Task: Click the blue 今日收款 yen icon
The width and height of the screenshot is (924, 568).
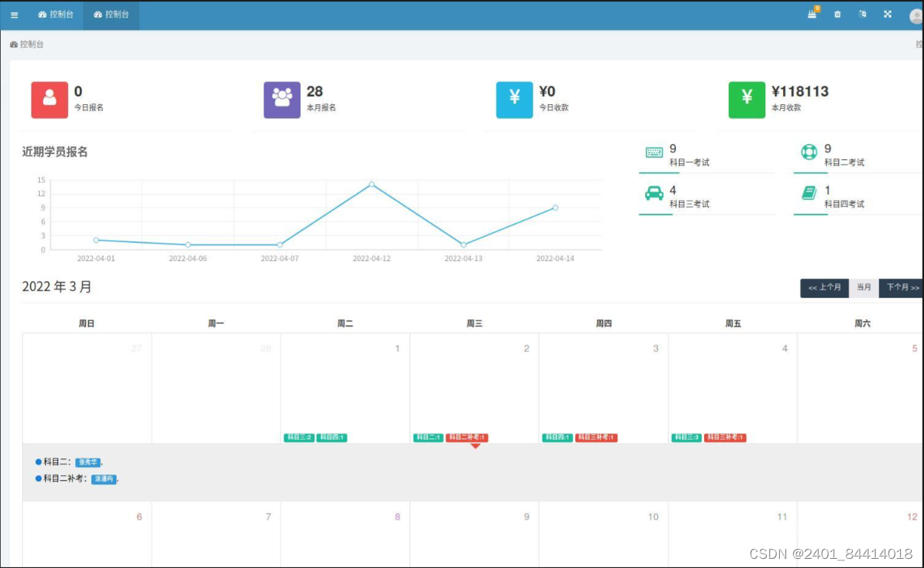Action: [514, 100]
